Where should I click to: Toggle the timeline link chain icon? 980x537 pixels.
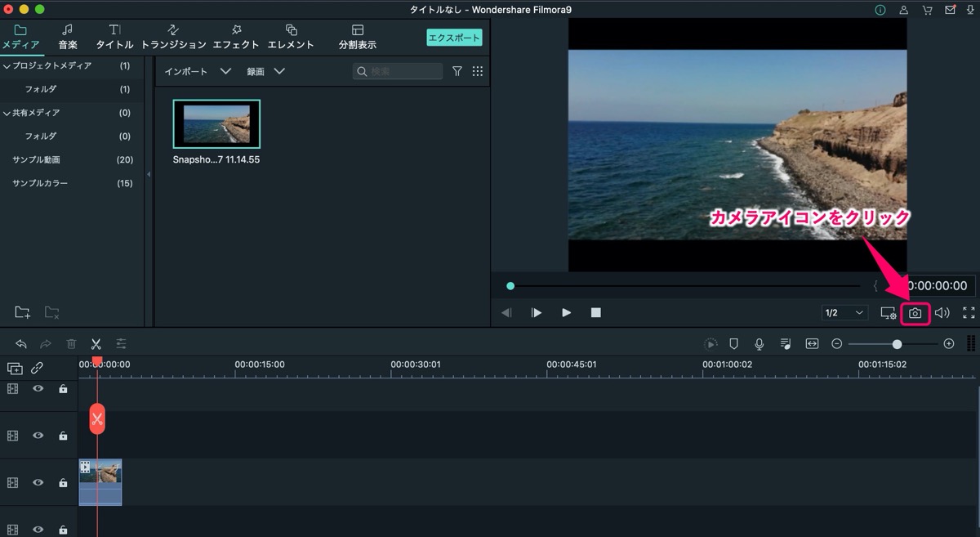pos(37,369)
